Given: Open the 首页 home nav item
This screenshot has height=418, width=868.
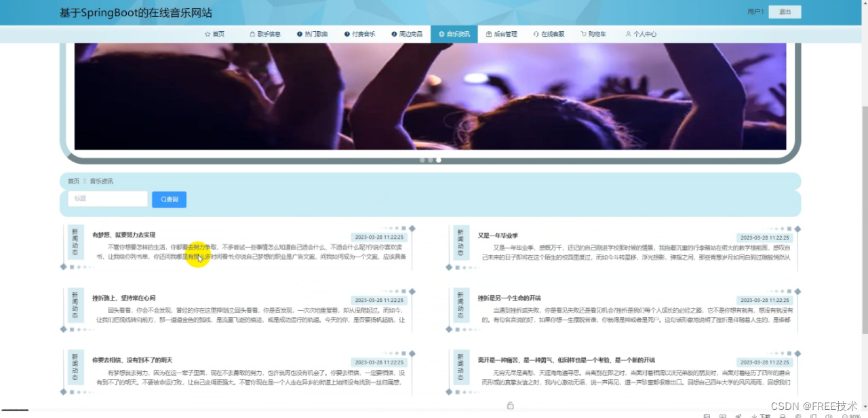Looking at the screenshot, I should tap(214, 34).
